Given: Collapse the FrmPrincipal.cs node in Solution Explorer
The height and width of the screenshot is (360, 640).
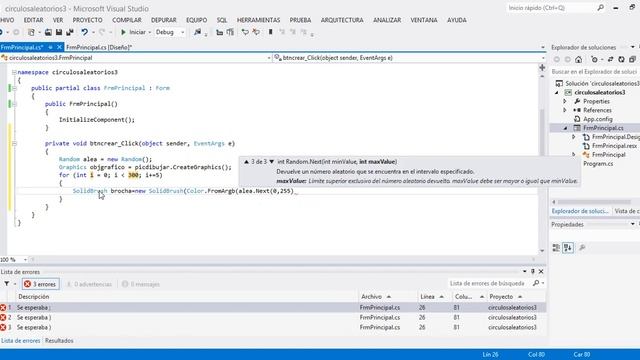Looking at the screenshot, I should (x=565, y=128).
